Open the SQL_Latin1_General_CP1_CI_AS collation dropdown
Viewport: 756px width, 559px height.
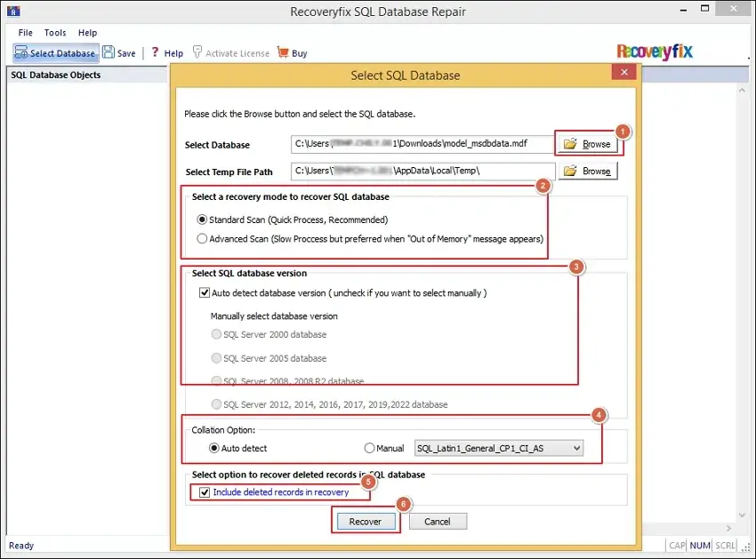(499, 448)
